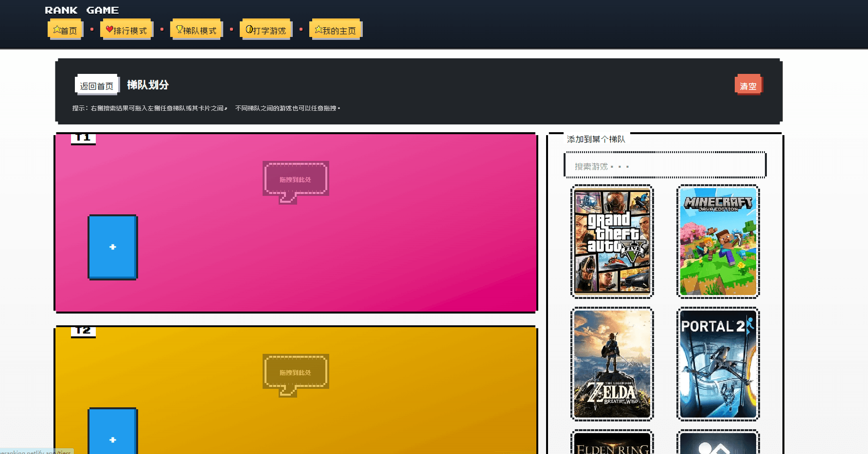Viewport: 868px width, 454px height.
Task: Click the star icon on 首页
Action: pyautogui.click(x=57, y=29)
